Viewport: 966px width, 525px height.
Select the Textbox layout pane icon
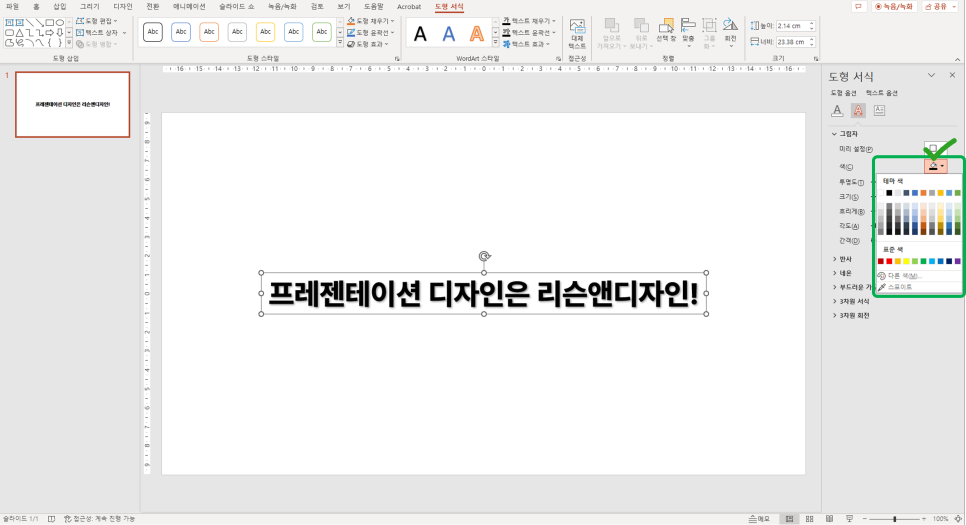click(x=879, y=110)
